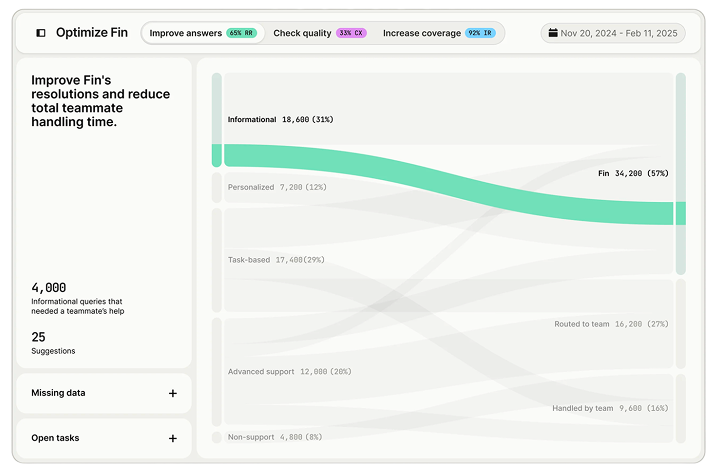Click the Personalized source node bar
717x472 pixels.
pyautogui.click(x=217, y=188)
